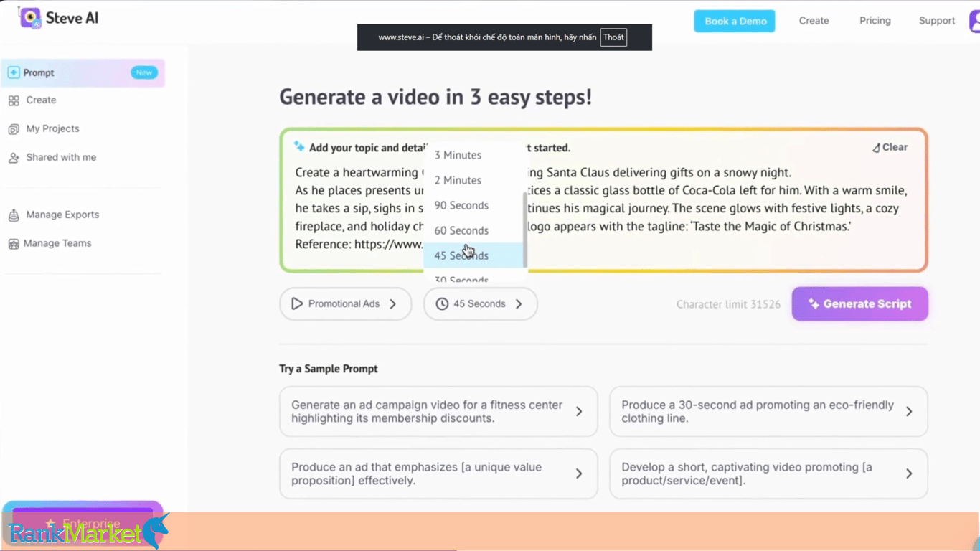Use the fitness center ad sample prompt

click(438, 411)
